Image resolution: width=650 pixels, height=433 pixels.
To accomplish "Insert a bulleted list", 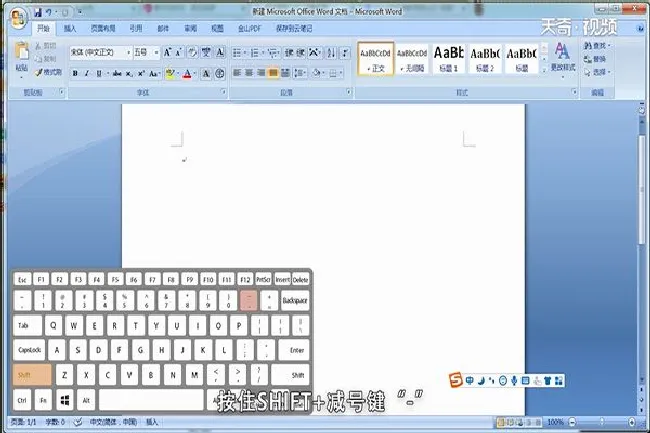I will (x=237, y=53).
